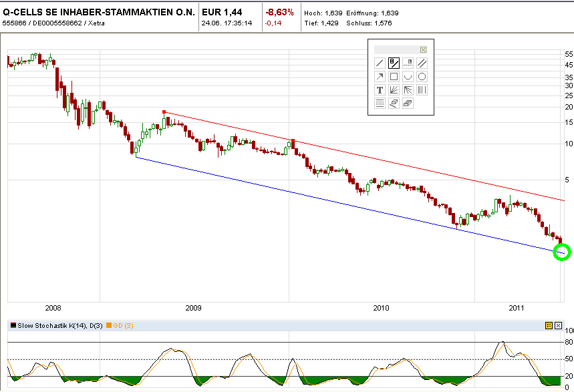Select the arrow drawing tool

tap(380, 77)
